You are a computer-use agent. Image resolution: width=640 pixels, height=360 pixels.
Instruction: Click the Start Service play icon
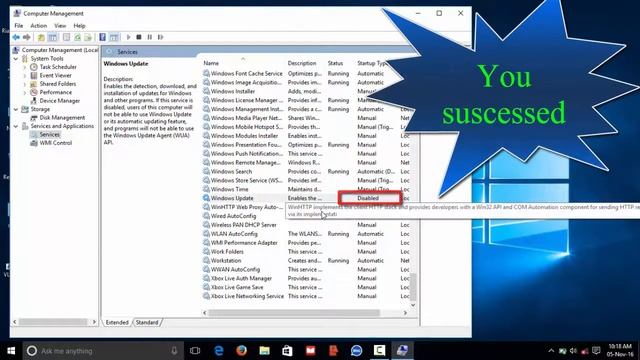point(129,37)
